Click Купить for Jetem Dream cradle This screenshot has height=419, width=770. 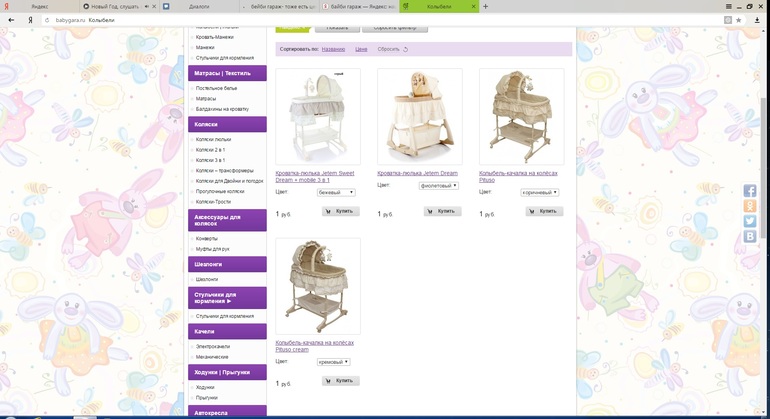tap(442, 211)
